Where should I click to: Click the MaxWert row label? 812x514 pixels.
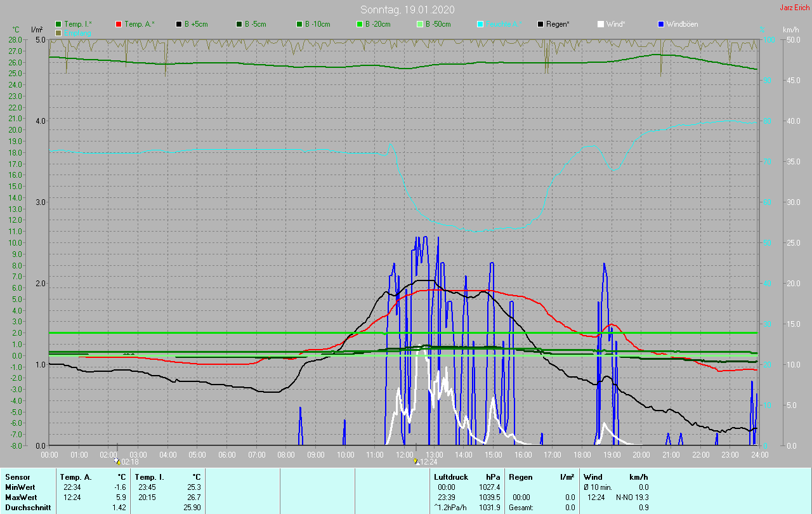(19, 497)
